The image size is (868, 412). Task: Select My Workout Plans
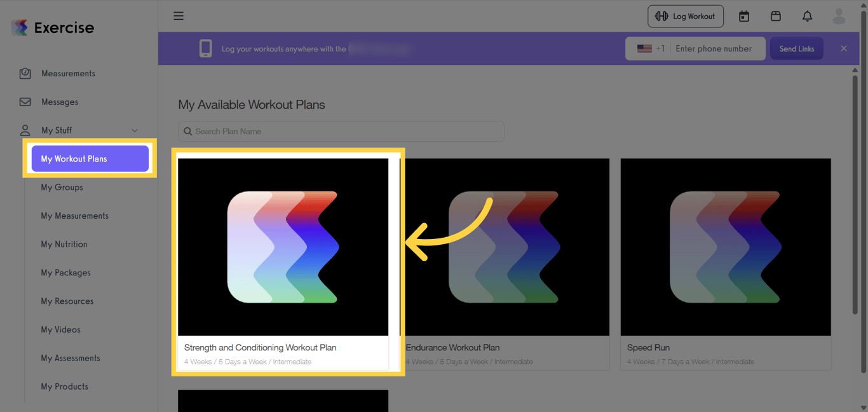coord(90,159)
